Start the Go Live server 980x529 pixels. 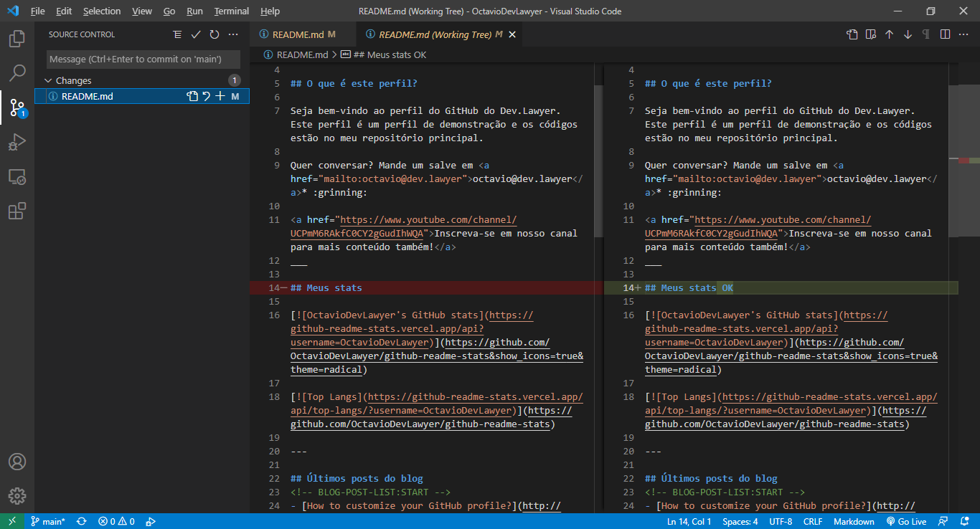(906, 521)
